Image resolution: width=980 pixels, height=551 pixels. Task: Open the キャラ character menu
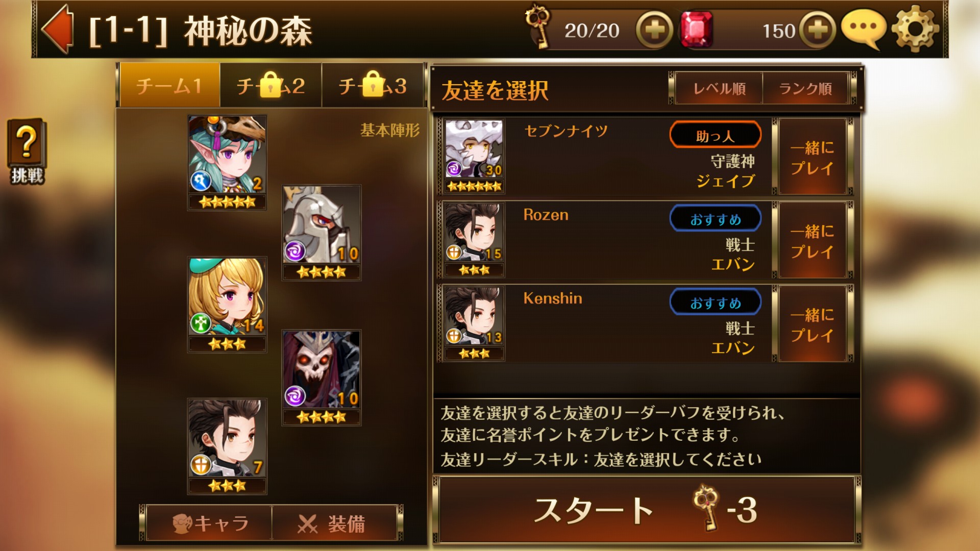click(209, 523)
